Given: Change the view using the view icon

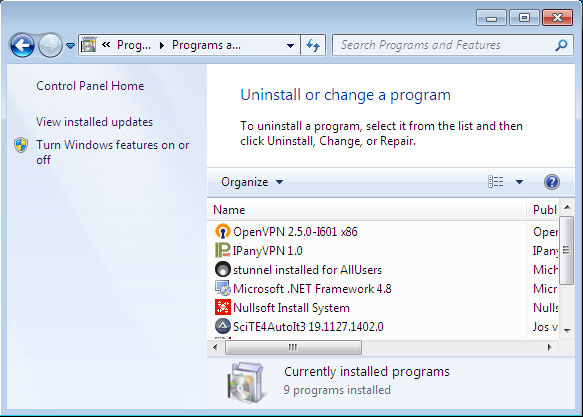Looking at the screenshot, I should [496, 182].
